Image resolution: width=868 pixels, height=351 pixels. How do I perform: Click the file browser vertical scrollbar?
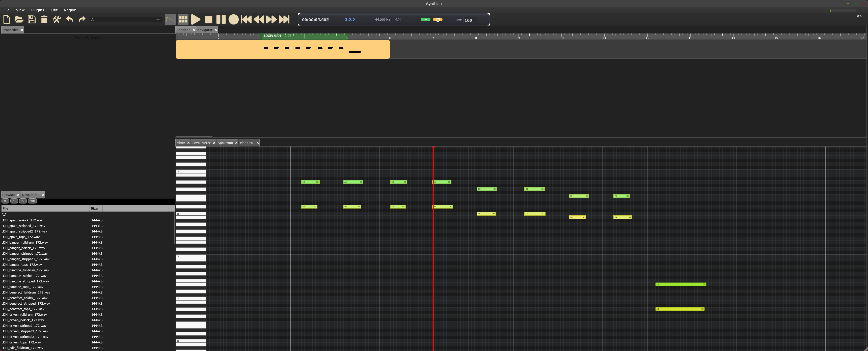[x=175, y=228]
